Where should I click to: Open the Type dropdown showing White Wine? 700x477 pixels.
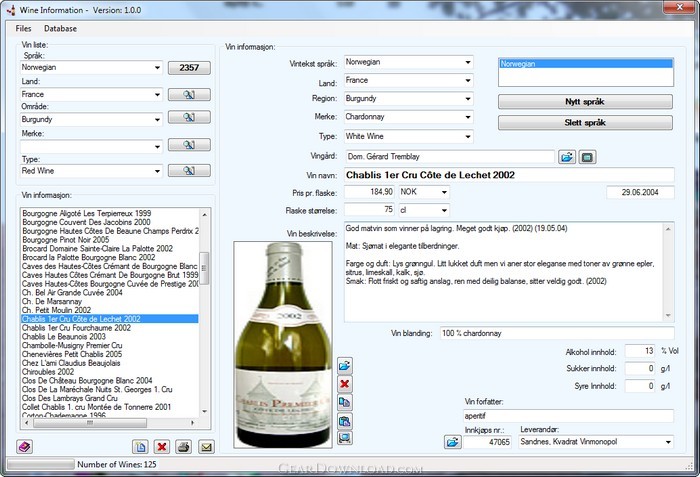click(467, 137)
